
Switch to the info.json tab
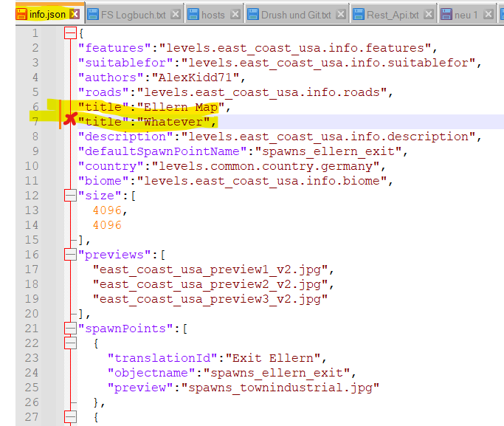pos(47,15)
